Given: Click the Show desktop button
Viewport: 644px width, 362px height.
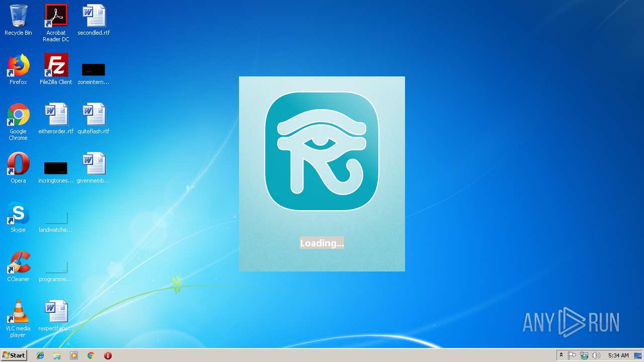Looking at the screenshot, I should (x=638, y=355).
